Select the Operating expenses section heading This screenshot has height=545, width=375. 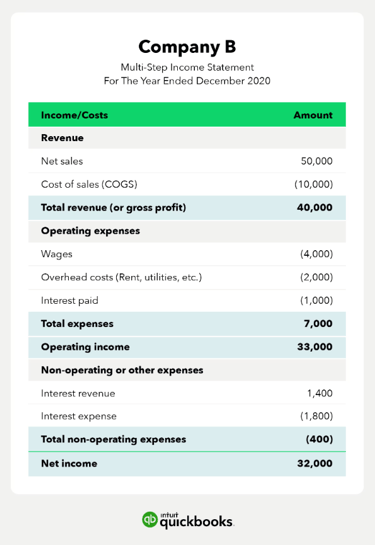90,231
